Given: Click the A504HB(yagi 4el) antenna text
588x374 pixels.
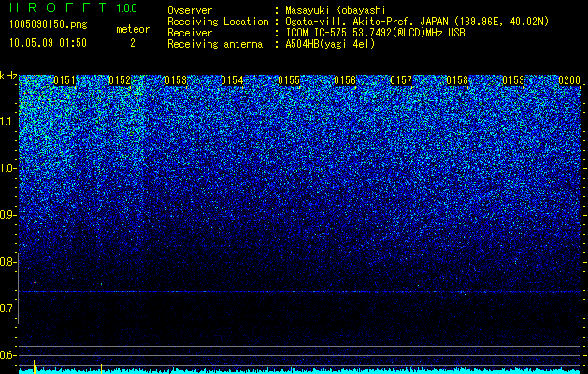Looking at the screenshot, I should [x=330, y=44].
